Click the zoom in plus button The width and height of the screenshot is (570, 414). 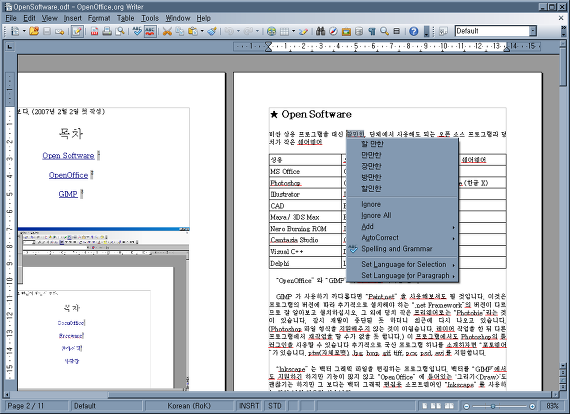coord(532,406)
